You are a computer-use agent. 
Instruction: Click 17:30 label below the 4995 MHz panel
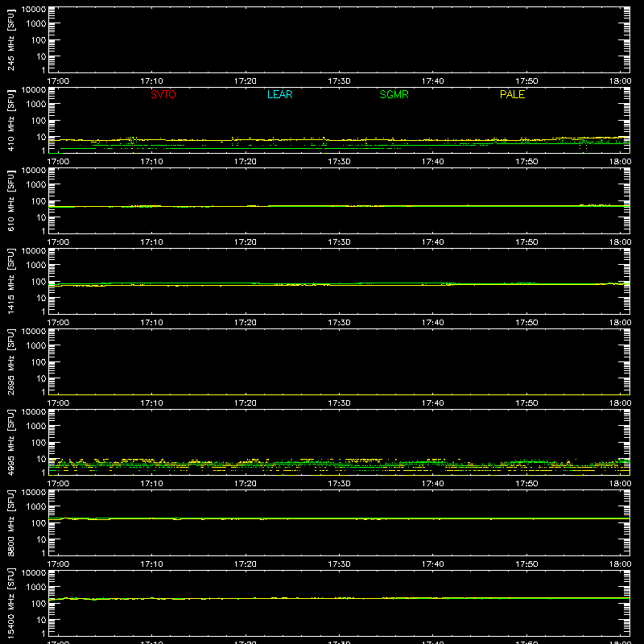[339, 484]
